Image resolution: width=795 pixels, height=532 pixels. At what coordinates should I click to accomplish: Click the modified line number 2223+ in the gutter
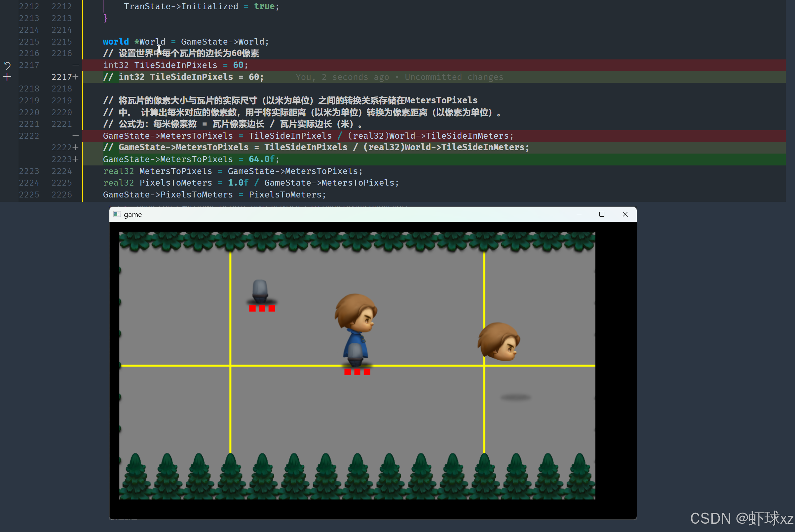pos(65,159)
